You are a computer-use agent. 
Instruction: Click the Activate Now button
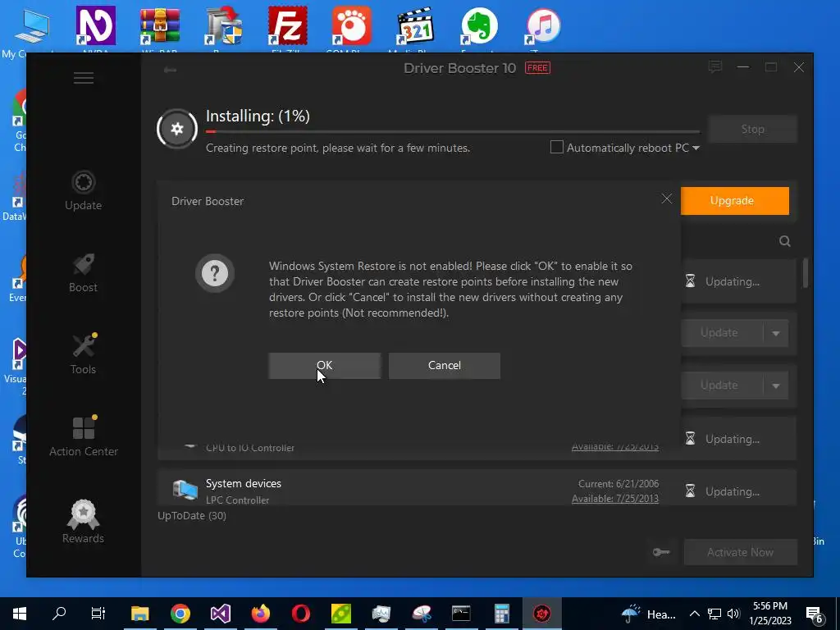click(x=741, y=552)
